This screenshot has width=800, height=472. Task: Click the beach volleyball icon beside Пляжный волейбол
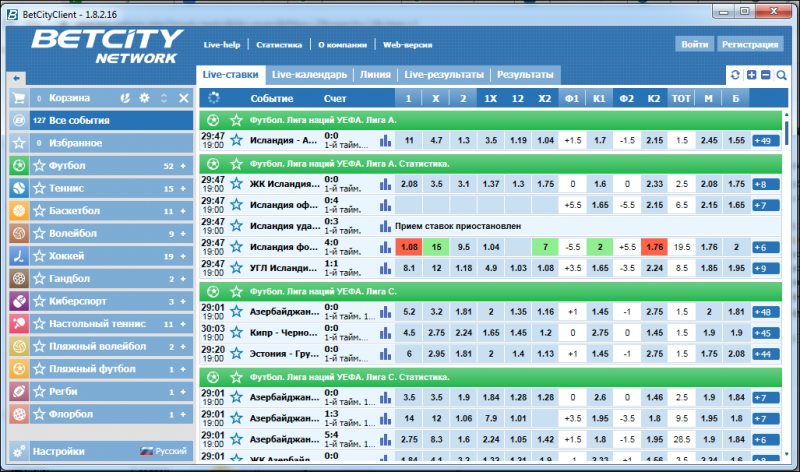coord(19,346)
